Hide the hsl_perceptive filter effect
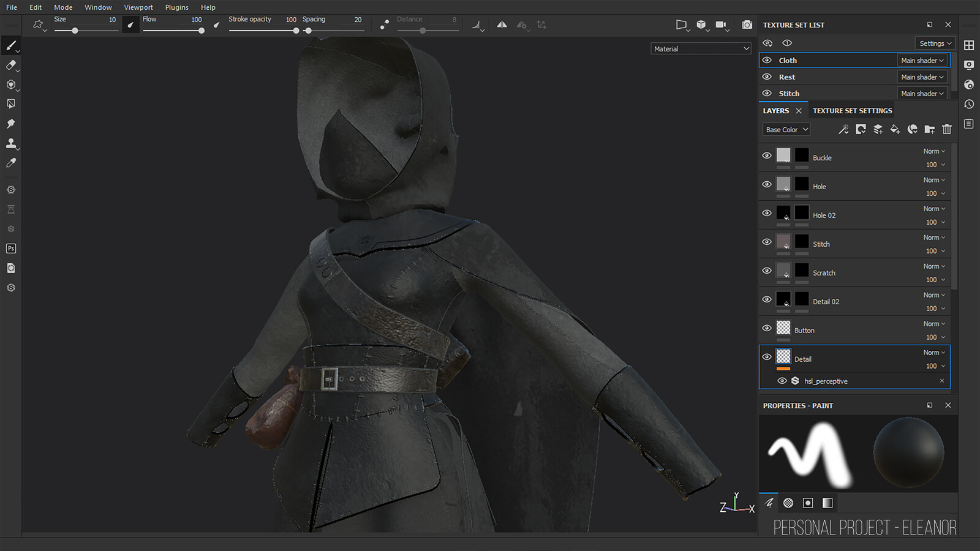The image size is (980, 551). [782, 381]
